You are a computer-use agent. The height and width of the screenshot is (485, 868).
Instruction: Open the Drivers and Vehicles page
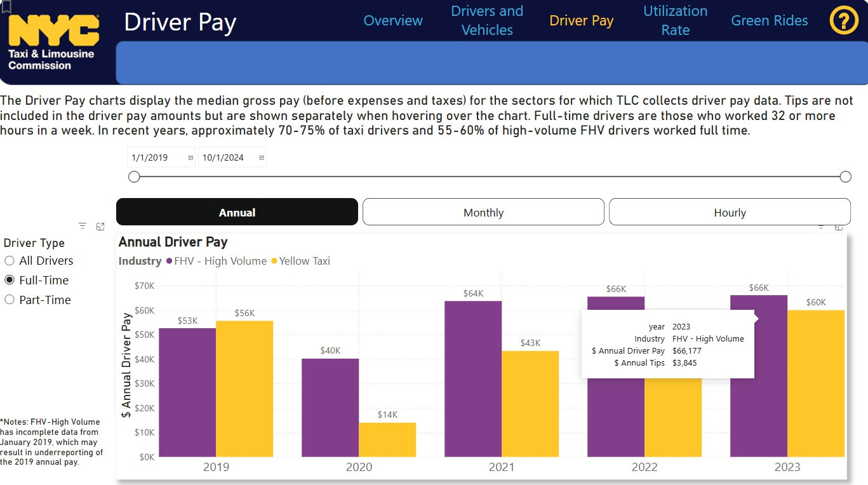click(486, 20)
